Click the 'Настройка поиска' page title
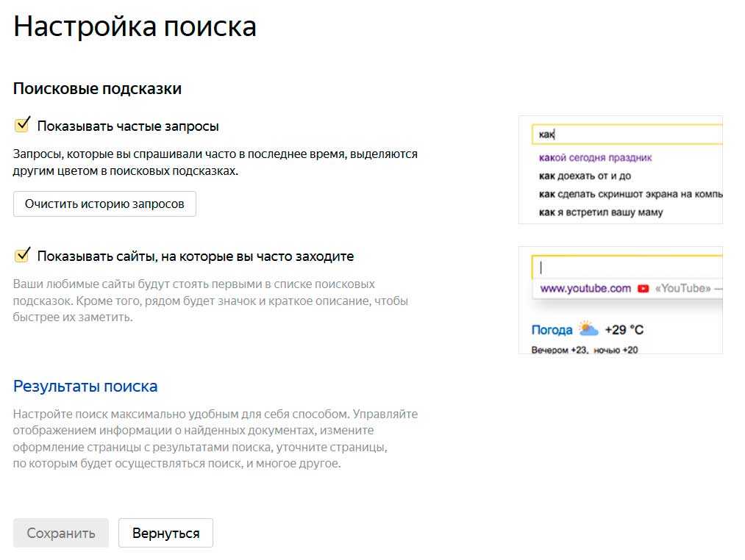Image resolution: width=745 pixels, height=560 pixels. click(x=135, y=26)
